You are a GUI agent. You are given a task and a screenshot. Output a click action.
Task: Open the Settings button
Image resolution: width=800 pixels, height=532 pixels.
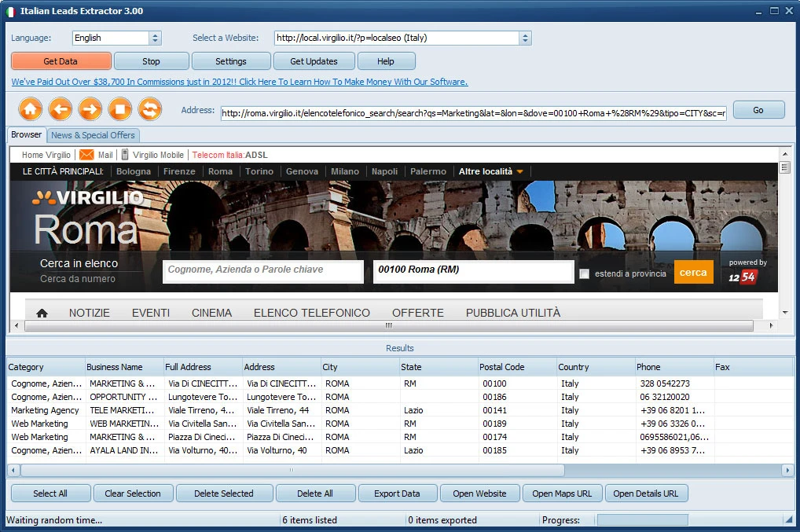click(x=230, y=61)
